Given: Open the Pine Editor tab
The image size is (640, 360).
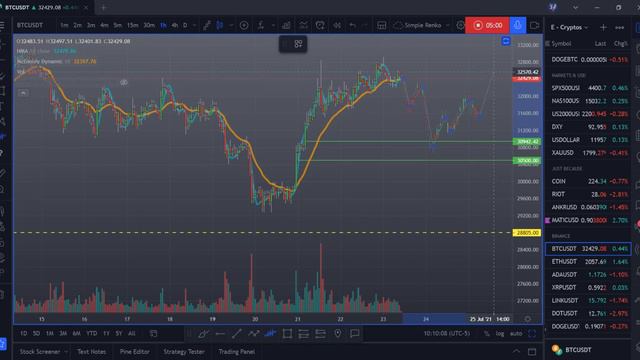Looking at the screenshot, I should tap(134, 351).
